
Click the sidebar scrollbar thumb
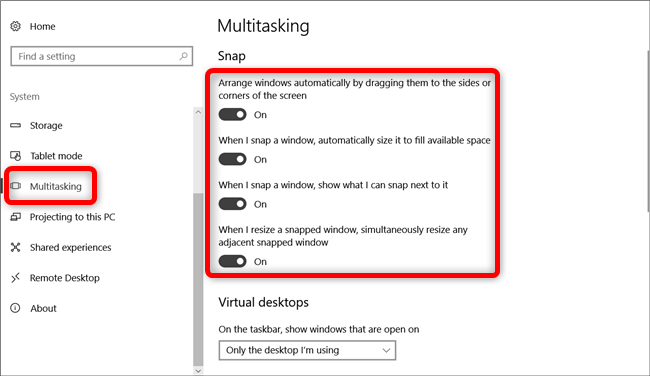click(x=198, y=278)
